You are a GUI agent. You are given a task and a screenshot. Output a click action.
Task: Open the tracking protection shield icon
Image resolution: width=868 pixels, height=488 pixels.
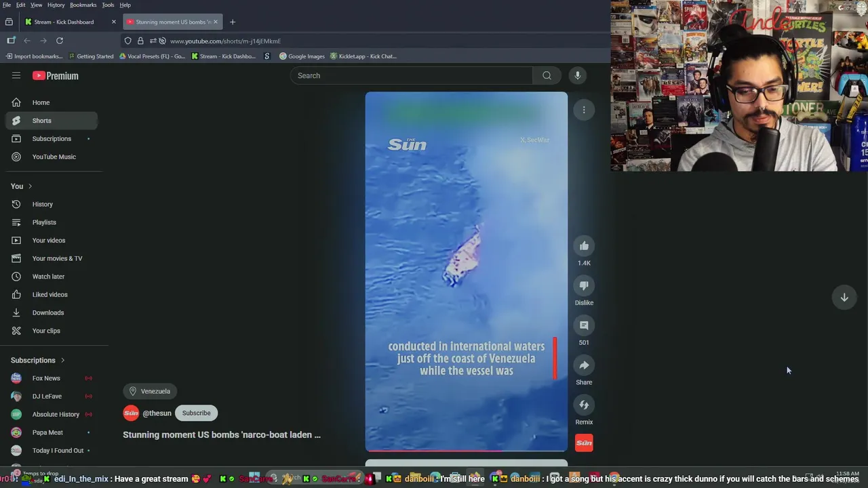coord(127,41)
